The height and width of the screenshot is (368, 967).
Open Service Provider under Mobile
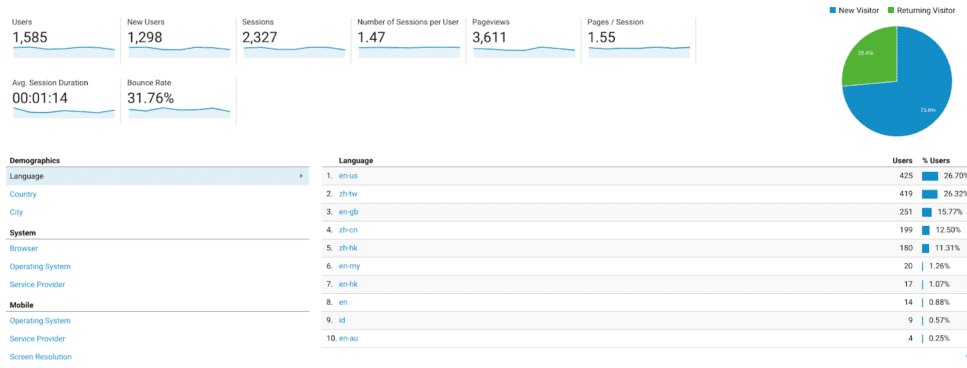(37, 338)
